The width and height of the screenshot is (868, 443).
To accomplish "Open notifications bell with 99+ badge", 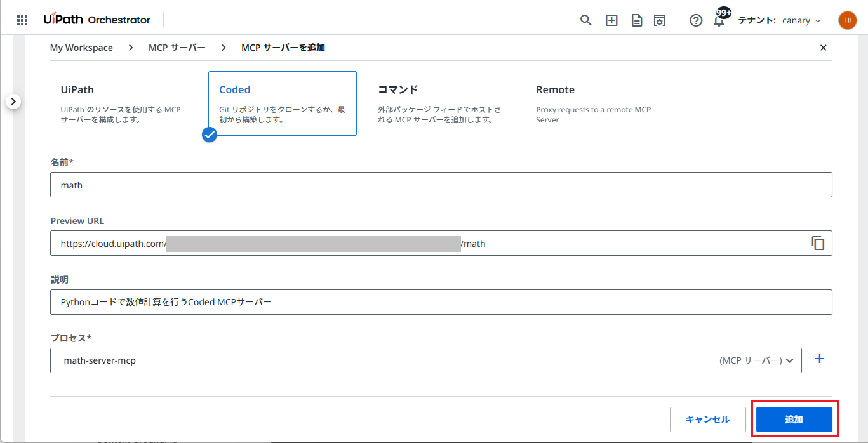I will pos(719,19).
